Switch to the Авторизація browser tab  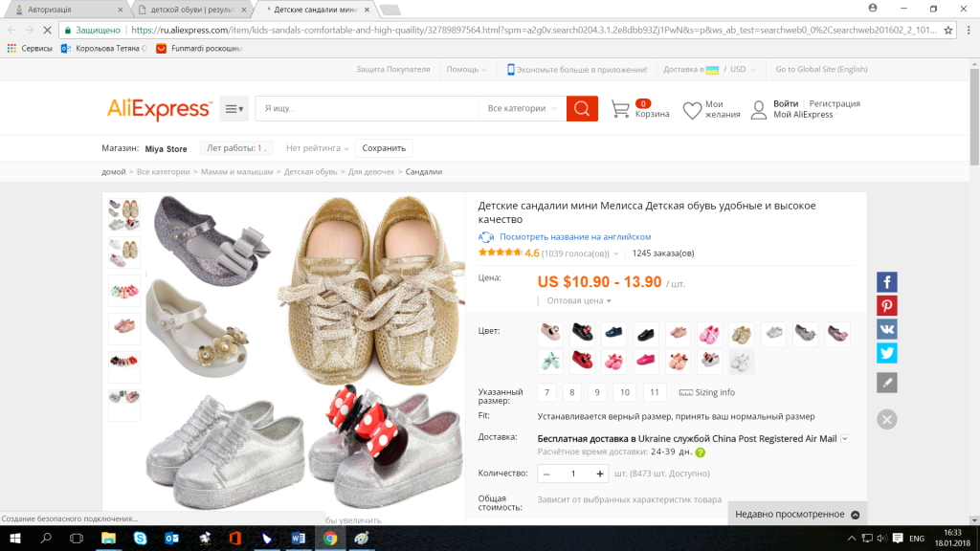(67, 10)
